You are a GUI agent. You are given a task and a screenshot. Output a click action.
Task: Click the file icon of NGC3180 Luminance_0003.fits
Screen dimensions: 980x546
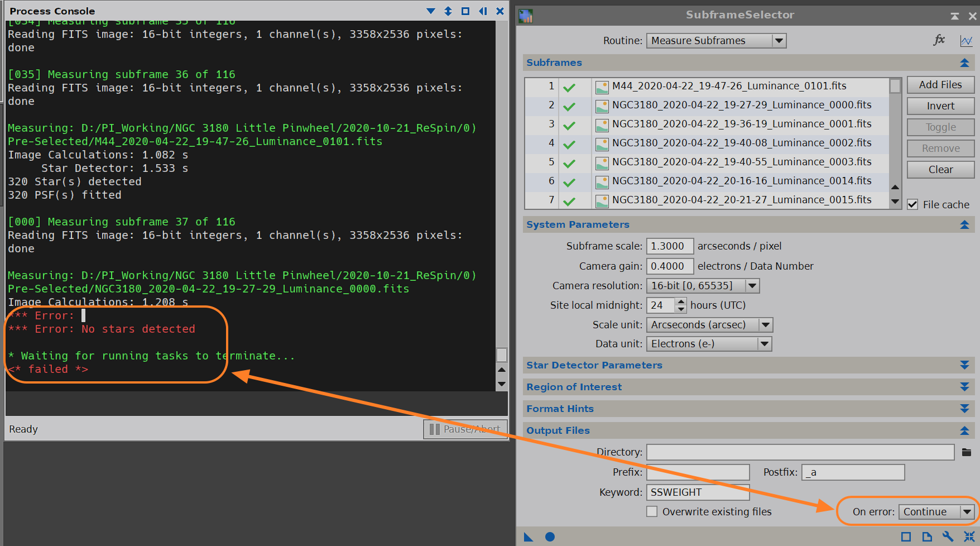click(x=602, y=163)
